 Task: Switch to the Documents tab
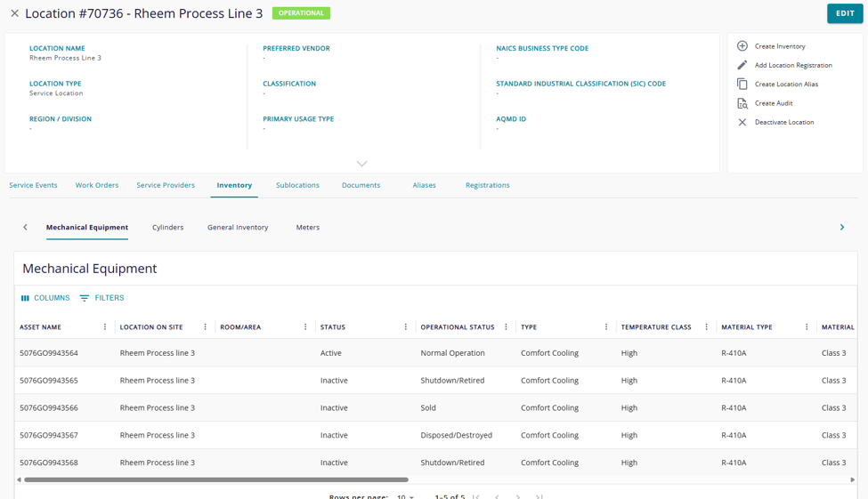[x=361, y=185]
